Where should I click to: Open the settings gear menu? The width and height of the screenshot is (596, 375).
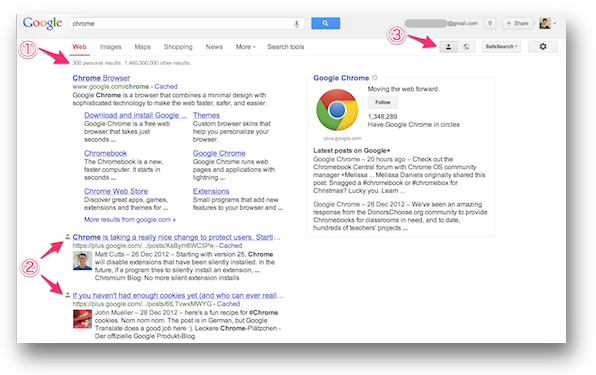tap(543, 46)
